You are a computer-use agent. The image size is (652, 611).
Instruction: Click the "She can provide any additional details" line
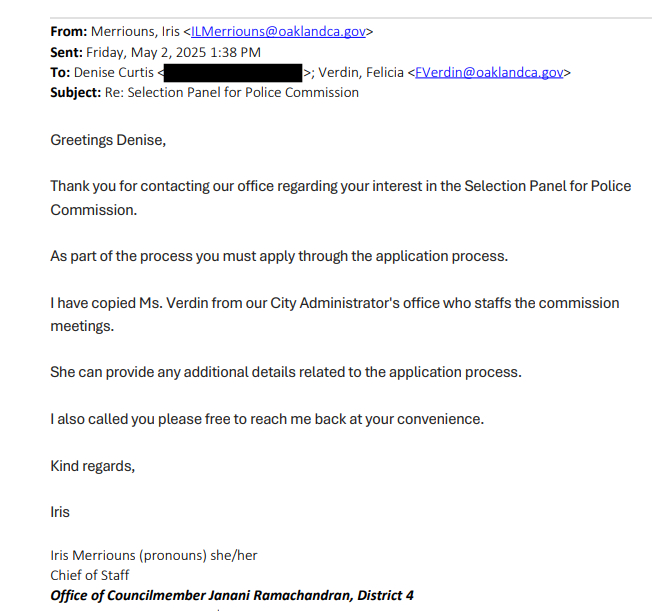(285, 372)
